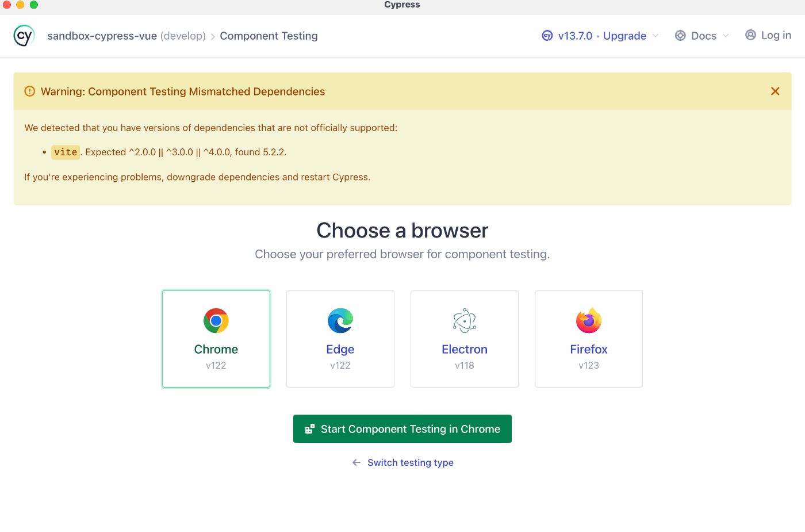
Task: Click the user avatar icon beside Log in
Action: click(x=750, y=35)
